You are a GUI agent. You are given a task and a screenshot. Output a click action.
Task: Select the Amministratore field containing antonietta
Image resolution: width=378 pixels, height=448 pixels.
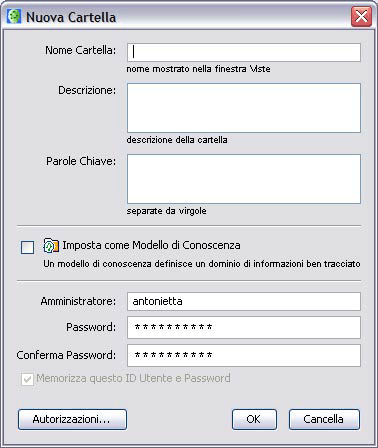tap(244, 301)
